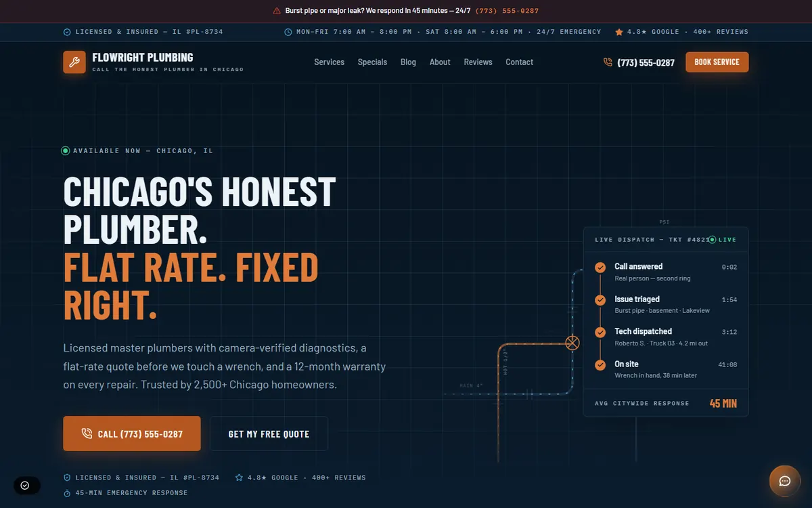Click 'Real person — second ring' text
This screenshot has height=508, width=812.
click(652, 278)
